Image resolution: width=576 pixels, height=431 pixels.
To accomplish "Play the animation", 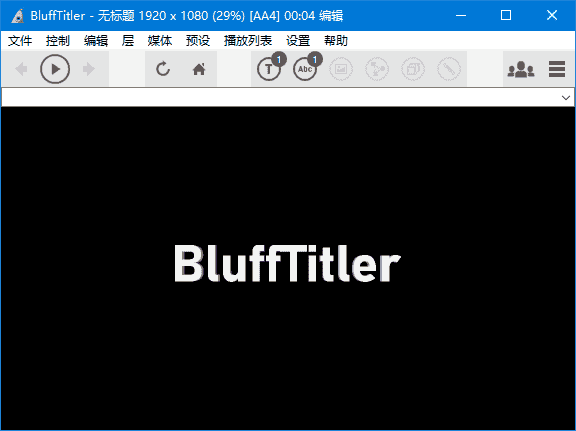I will [55, 69].
